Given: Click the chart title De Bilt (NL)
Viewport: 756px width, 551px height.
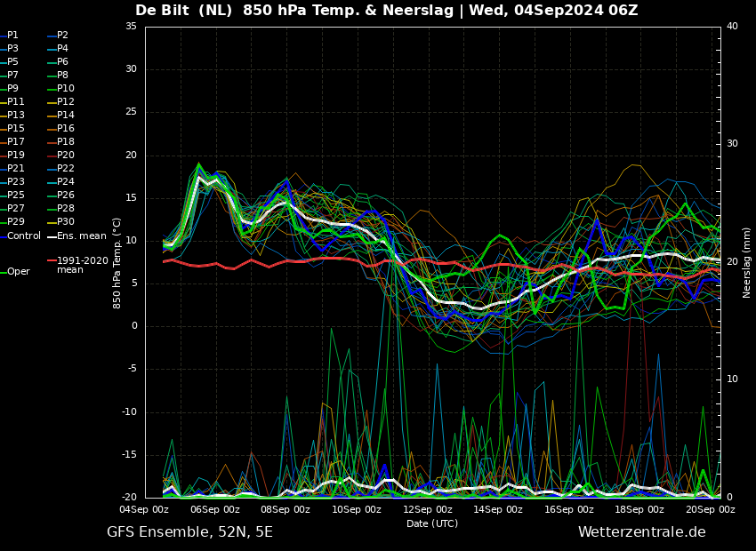Looking at the screenshot, I should click(184, 11).
